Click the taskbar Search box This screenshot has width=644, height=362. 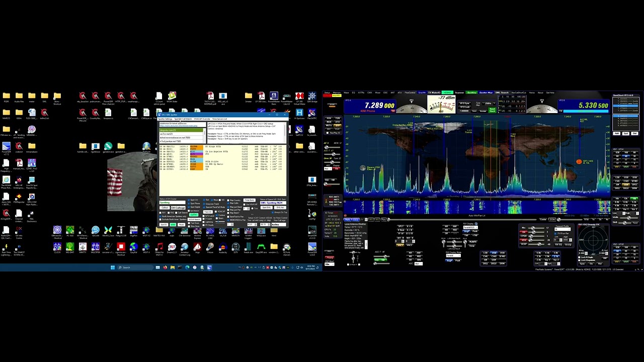135,267
